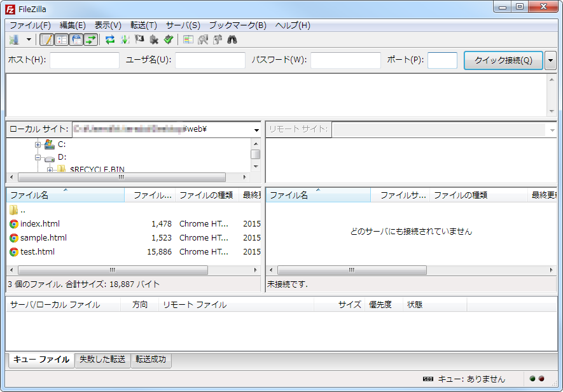This screenshot has width=563, height=392.
Task: Refresh file and folder lists
Action: (x=110, y=39)
